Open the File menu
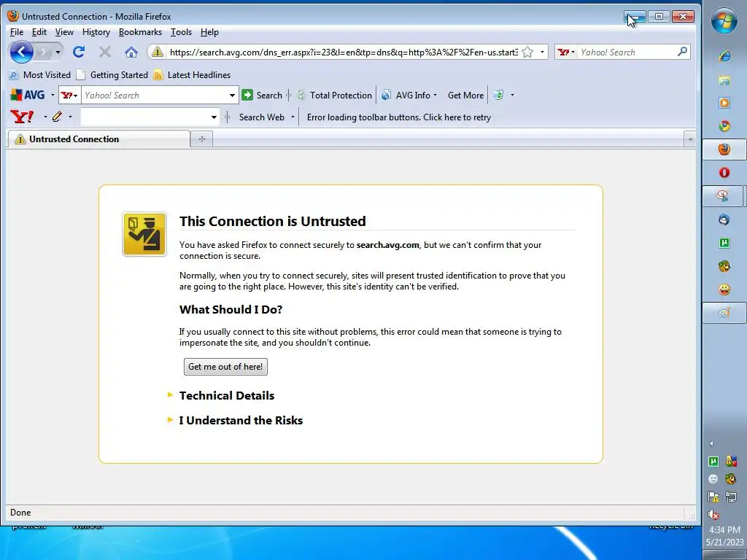This screenshot has height=560, width=747. pyautogui.click(x=17, y=32)
